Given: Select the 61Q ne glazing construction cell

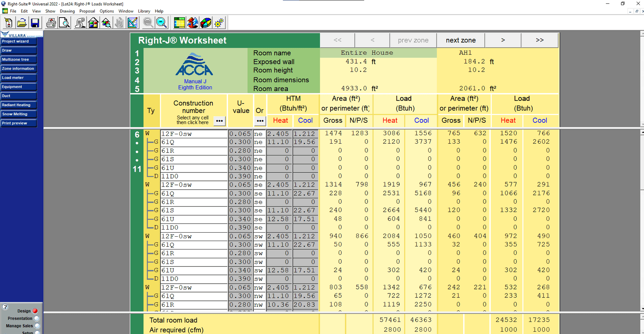Looking at the screenshot, I should [x=194, y=142].
